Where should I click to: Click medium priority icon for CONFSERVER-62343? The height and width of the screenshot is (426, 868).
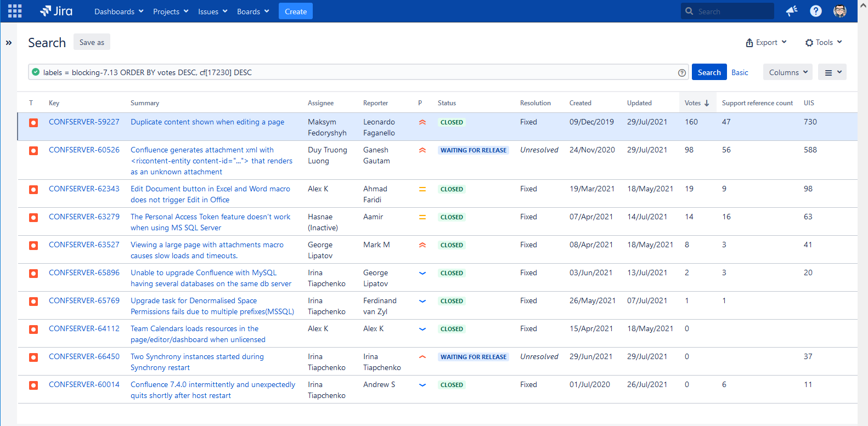coord(422,189)
